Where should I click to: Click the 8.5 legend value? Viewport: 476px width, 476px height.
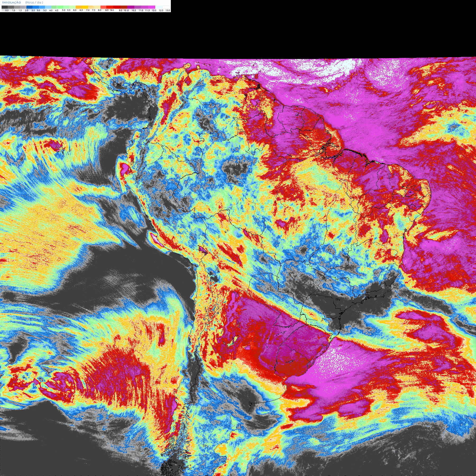(x=107, y=10)
